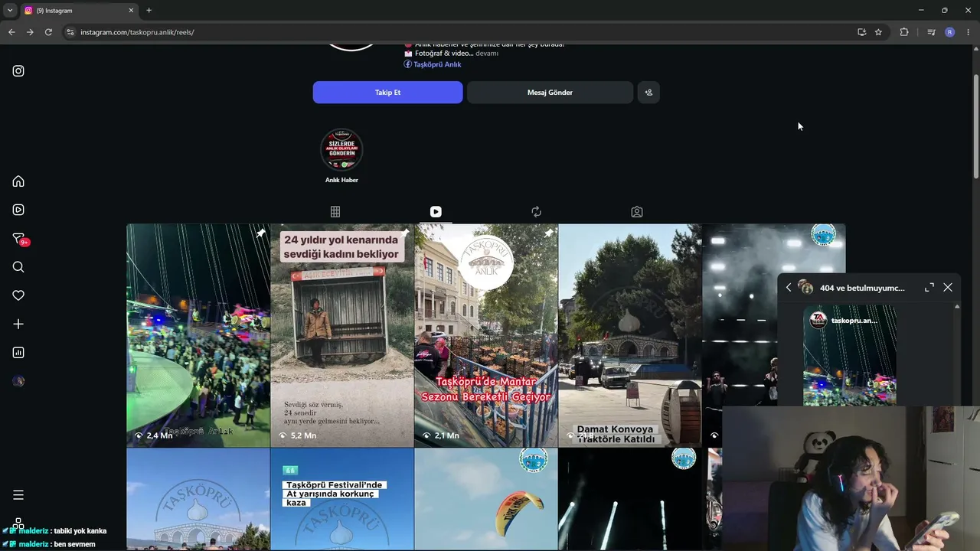Bookmark this page with the star icon
Viewport: 980px width, 551px height.
click(878, 32)
